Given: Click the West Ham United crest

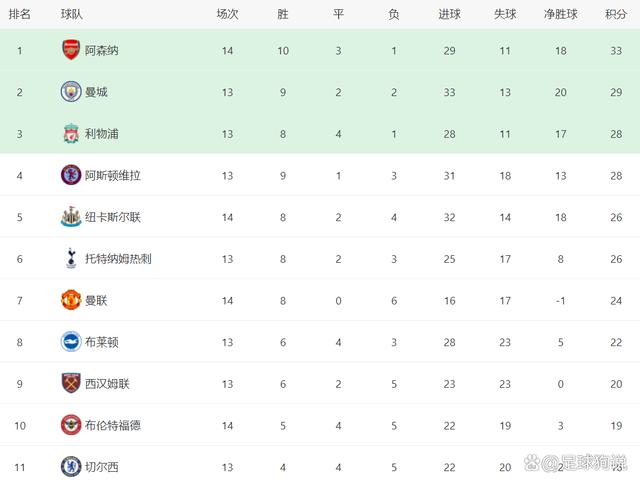Looking at the screenshot, I should pyautogui.click(x=71, y=383).
